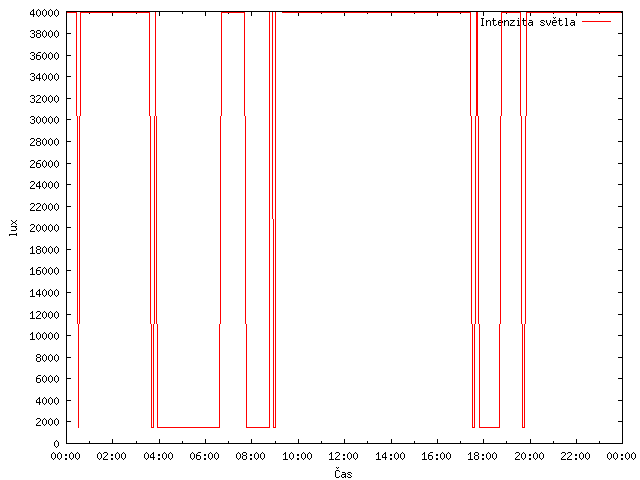Click the low flat segment between 18:00 and 18:40
The width and height of the screenshot is (640, 480).
[489, 427]
